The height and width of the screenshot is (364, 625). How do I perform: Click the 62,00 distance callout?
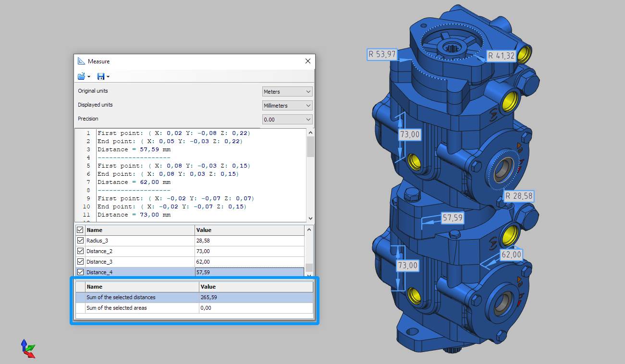coord(511,255)
